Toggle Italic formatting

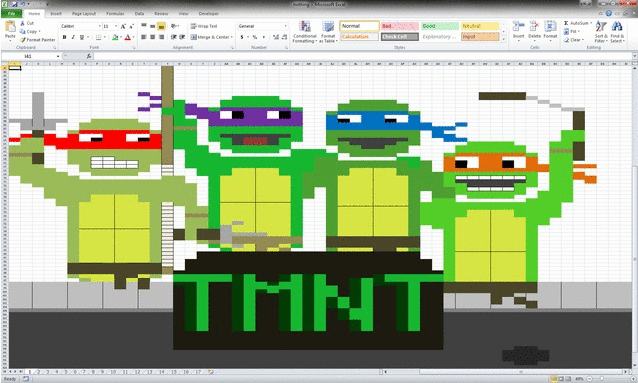[x=73, y=37]
